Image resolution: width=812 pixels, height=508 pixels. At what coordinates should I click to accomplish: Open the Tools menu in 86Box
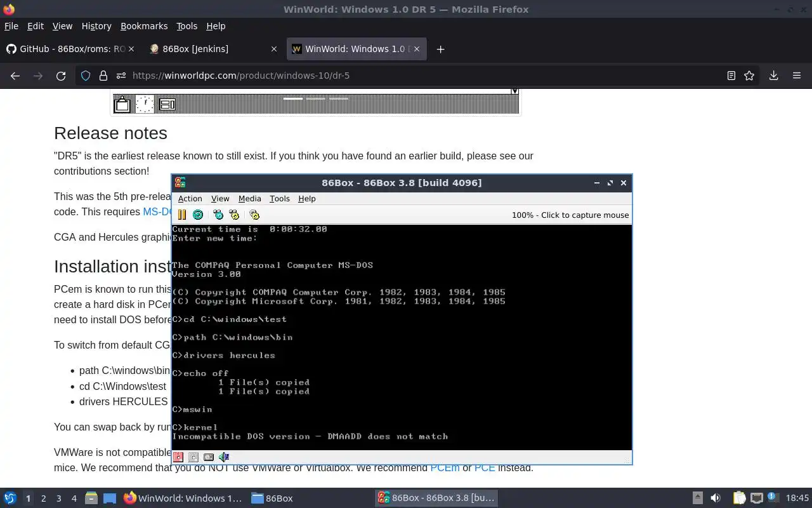pyautogui.click(x=279, y=199)
